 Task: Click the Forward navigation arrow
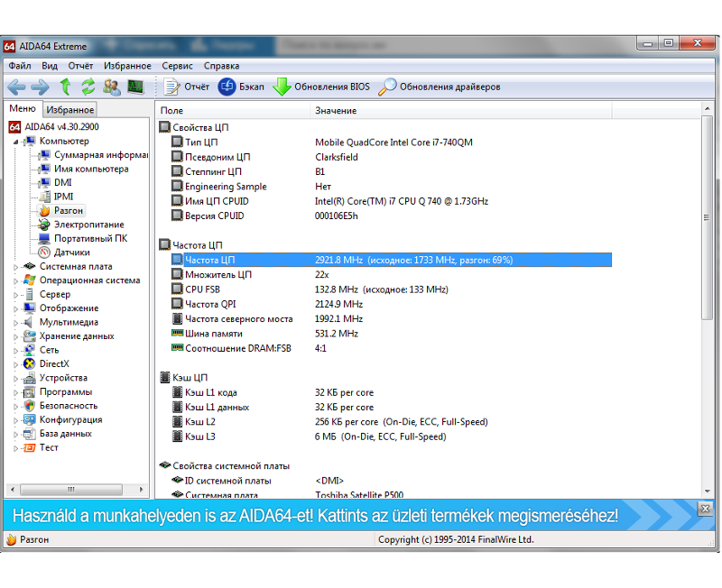40,87
